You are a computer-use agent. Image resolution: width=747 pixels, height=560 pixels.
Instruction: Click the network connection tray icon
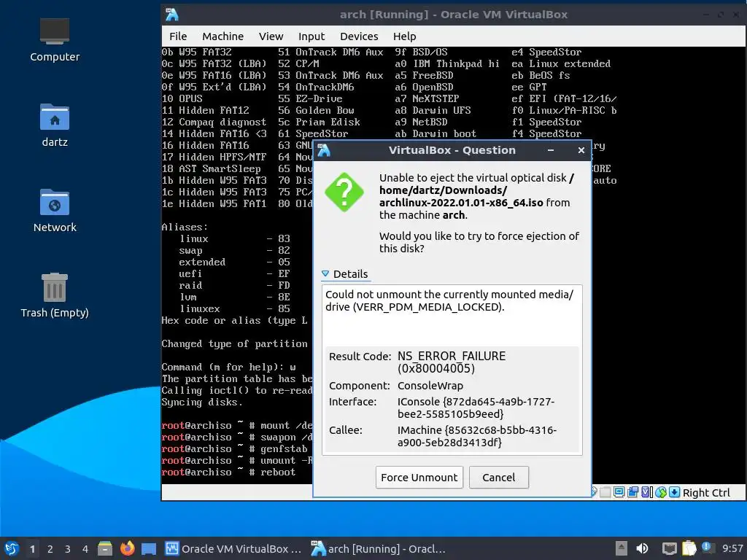[x=670, y=548]
